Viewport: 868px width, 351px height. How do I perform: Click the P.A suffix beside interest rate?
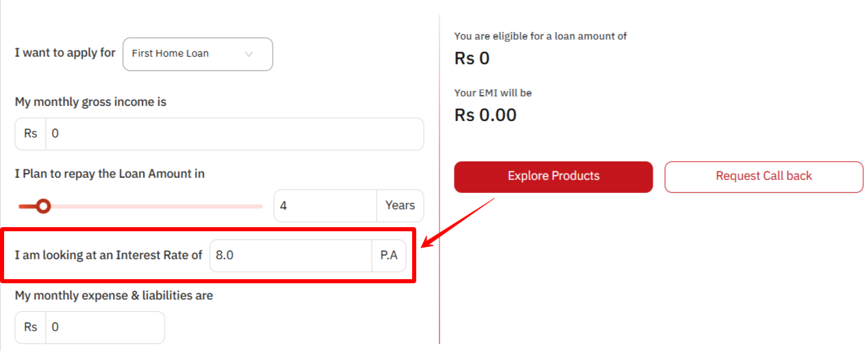[389, 256]
